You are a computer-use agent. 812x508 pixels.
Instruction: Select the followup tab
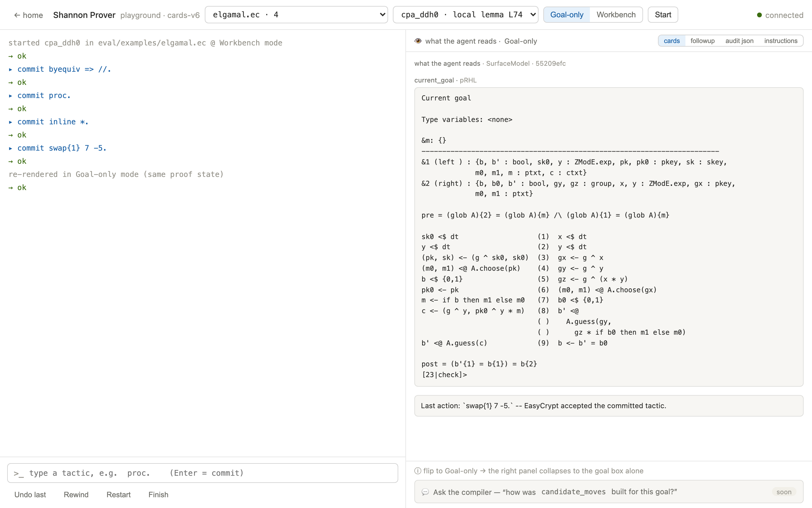click(702, 41)
